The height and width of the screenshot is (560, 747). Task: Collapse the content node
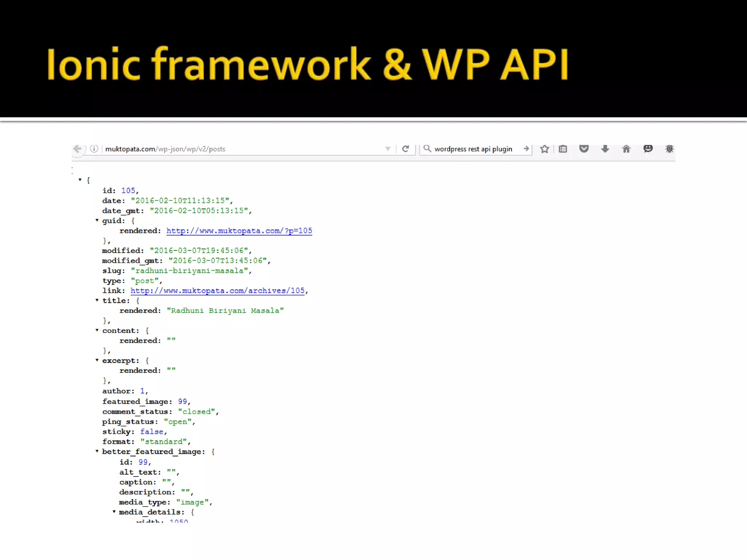97,330
